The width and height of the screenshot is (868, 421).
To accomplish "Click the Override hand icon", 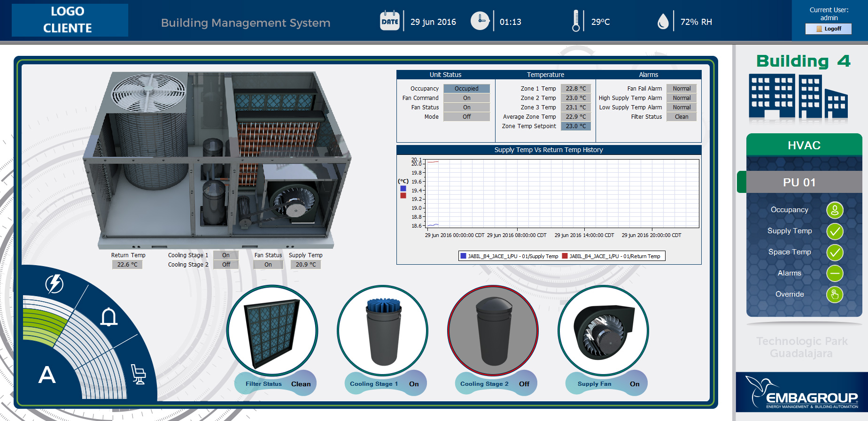I will tap(835, 295).
